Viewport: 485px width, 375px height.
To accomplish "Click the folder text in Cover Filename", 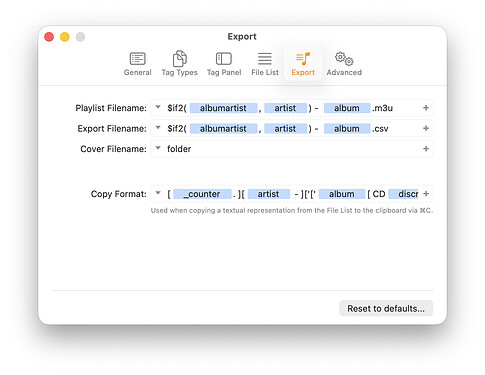I will coord(179,149).
